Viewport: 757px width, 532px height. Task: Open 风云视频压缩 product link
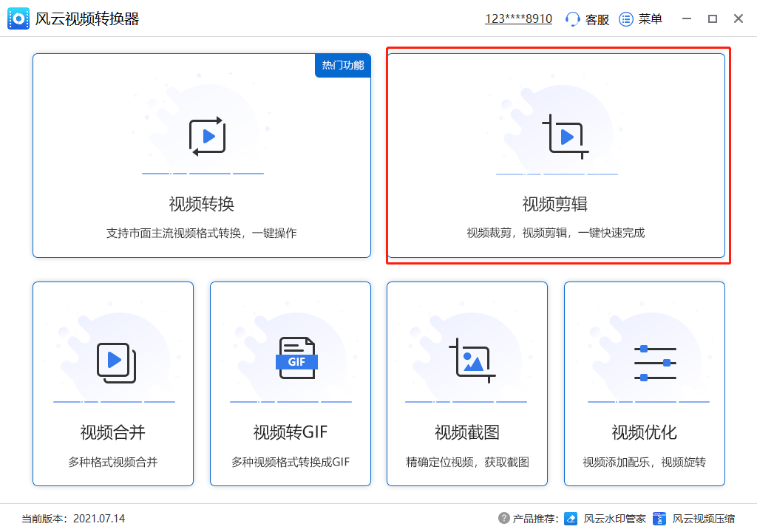tap(704, 519)
